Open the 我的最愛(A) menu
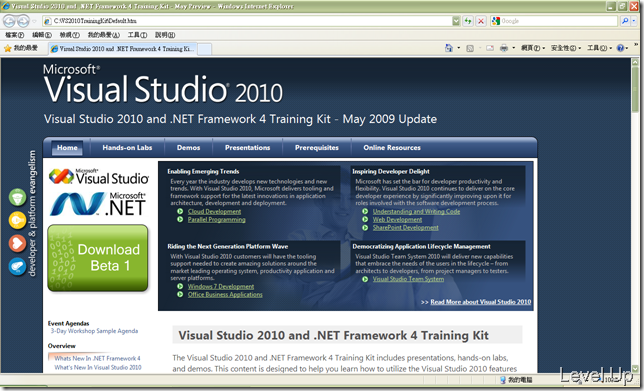This screenshot has height=391, width=644. click(104, 35)
